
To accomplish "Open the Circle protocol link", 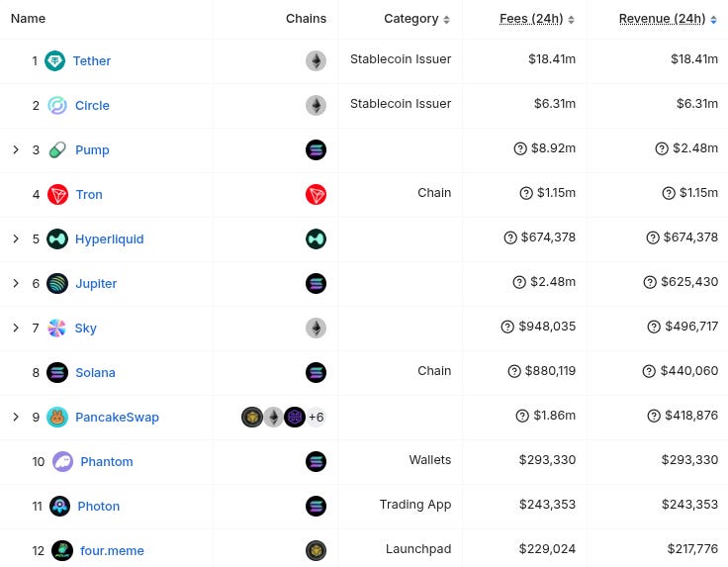I will [x=92, y=106].
